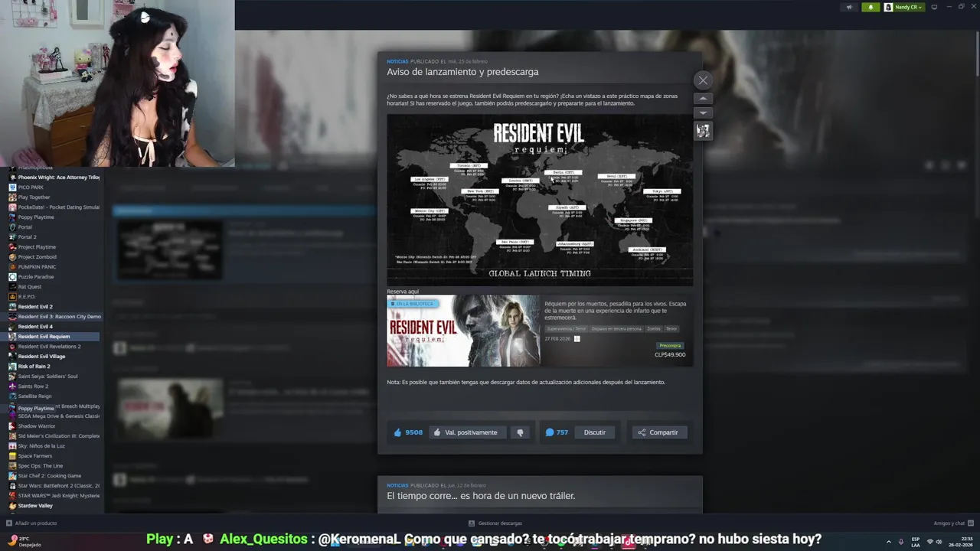
Task: Expand the Nandy CR account dropdown
Action: 904,7
